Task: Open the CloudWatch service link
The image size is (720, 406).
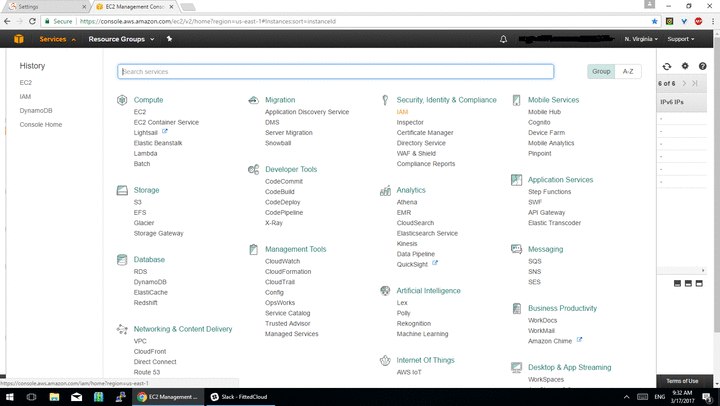Action: point(282,261)
